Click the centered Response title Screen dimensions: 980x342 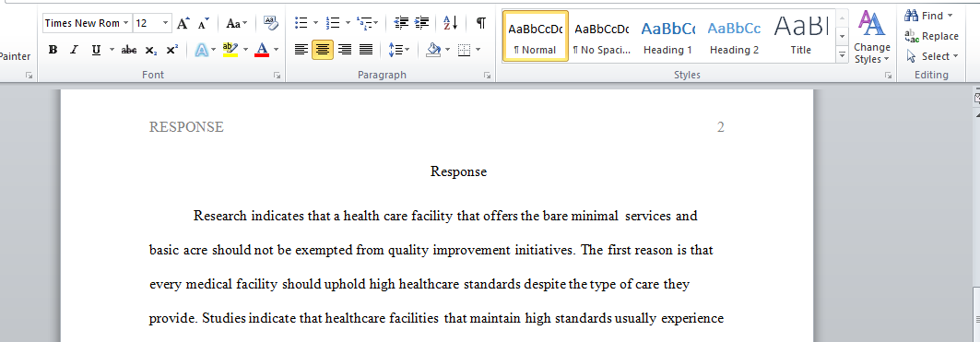458,171
